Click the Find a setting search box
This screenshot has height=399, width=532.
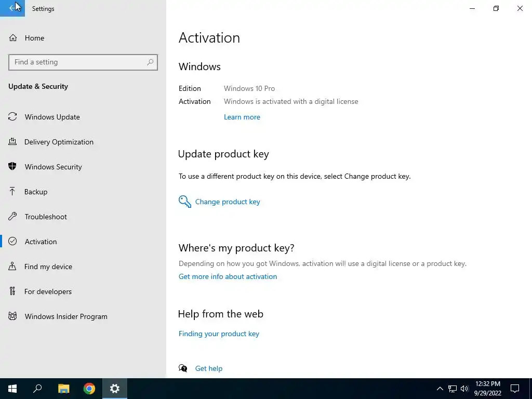point(83,62)
